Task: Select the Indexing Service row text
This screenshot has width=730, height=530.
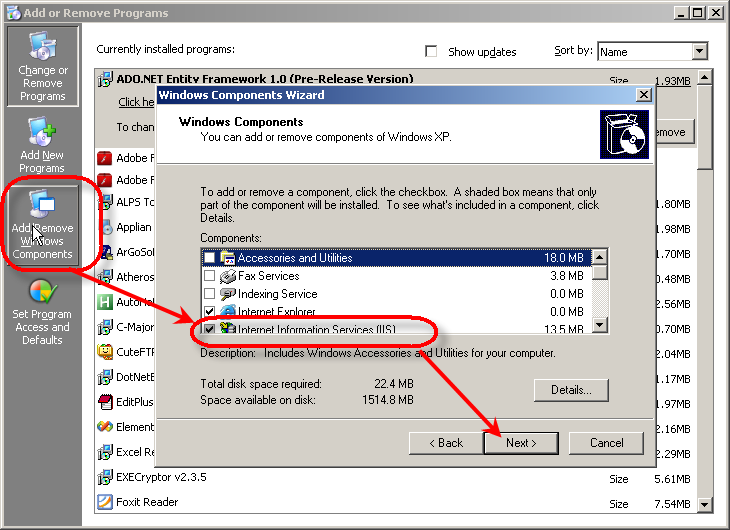Action: click(277, 294)
